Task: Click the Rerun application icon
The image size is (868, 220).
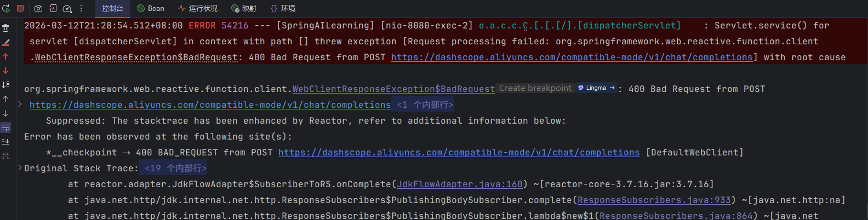Action: point(6,8)
